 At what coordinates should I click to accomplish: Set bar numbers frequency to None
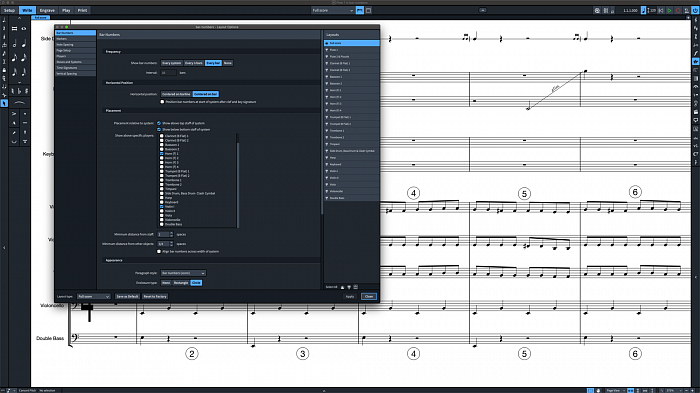(x=228, y=63)
